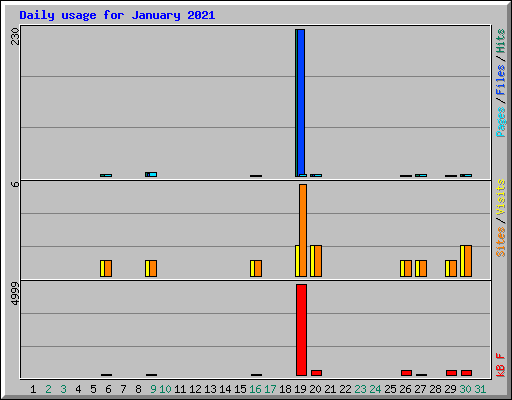This screenshot has height=400, width=512.
Task: Click the sites/visits bars for day 30
Action: [466, 261]
